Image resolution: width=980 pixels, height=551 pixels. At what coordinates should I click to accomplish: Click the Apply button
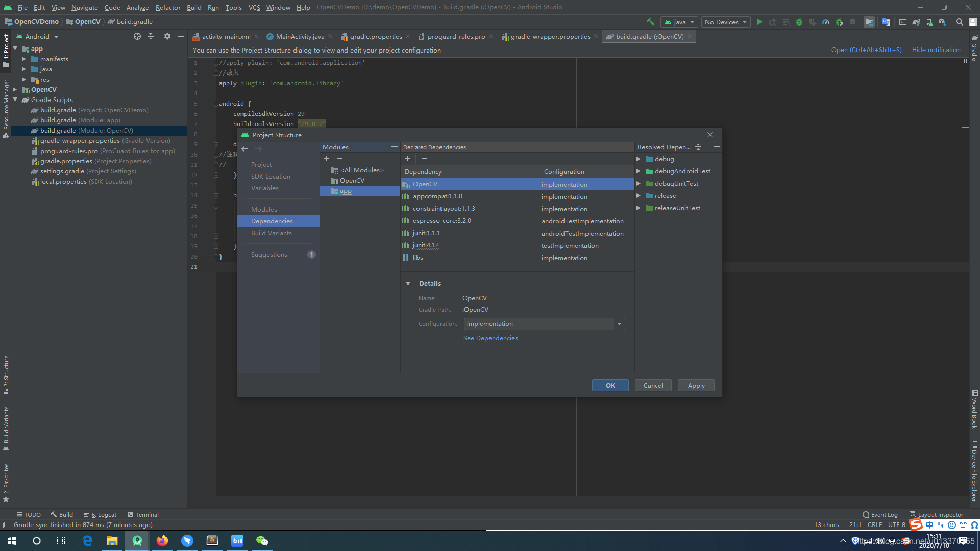click(x=696, y=386)
